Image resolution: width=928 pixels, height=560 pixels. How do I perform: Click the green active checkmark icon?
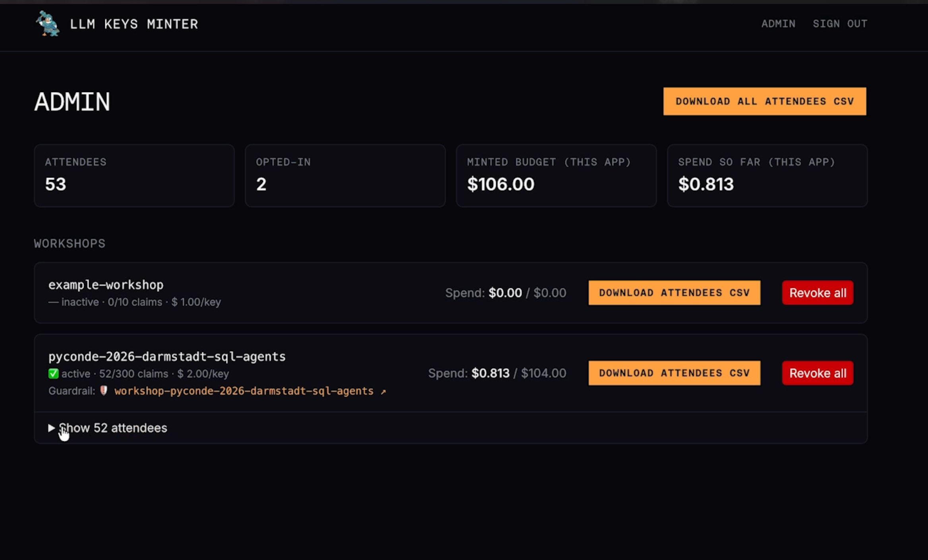click(x=53, y=374)
